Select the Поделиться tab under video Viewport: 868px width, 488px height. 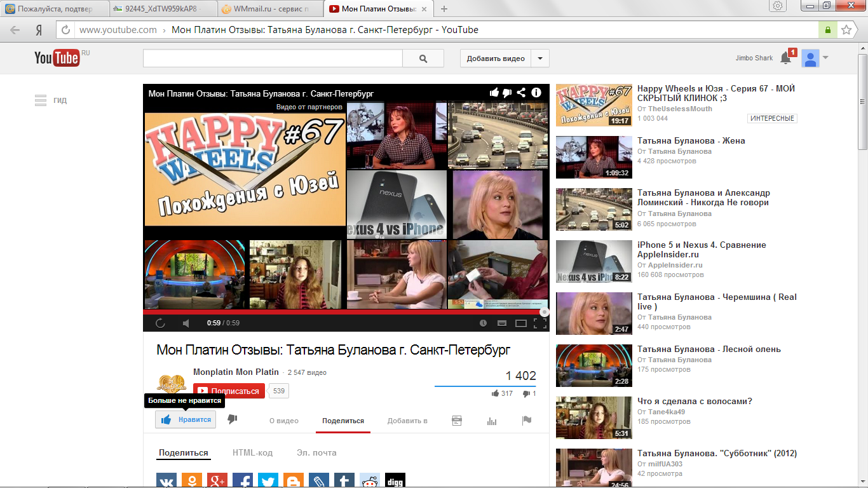tap(343, 421)
